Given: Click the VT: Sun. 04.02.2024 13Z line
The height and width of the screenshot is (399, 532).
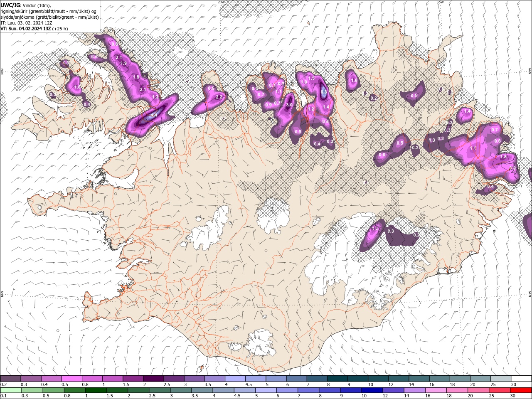Looking at the screenshot, I should [34, 29].
